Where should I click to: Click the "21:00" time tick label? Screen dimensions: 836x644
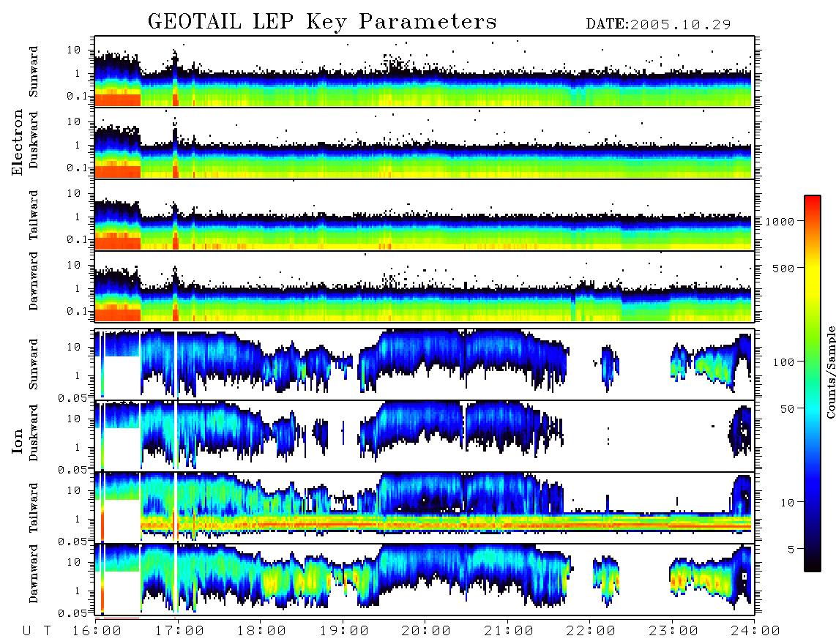point(509,631)
